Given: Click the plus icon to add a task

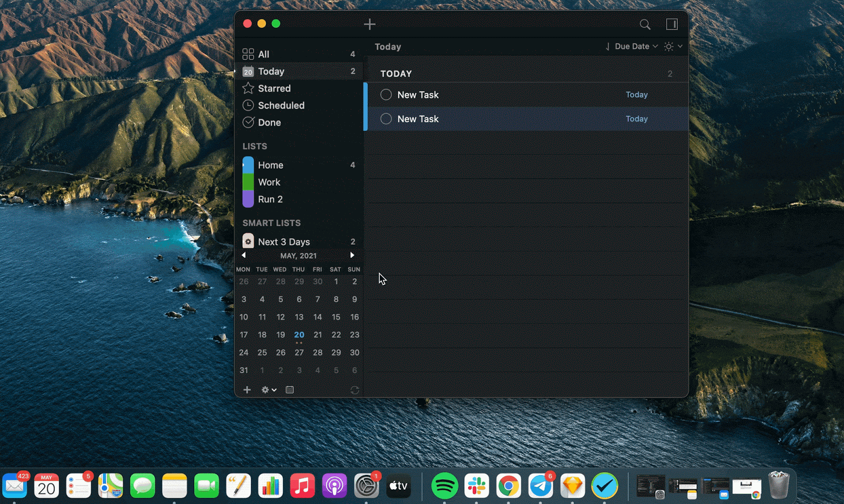Looking at the screenshot, I should click(370, 24).
